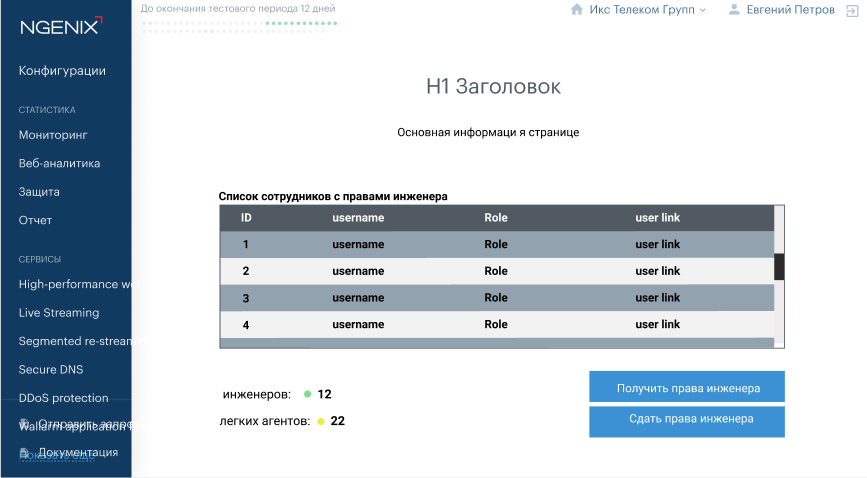
Task: Expand the Икс Телеком Групп dropdown arrow
Action: click(703, 10)
